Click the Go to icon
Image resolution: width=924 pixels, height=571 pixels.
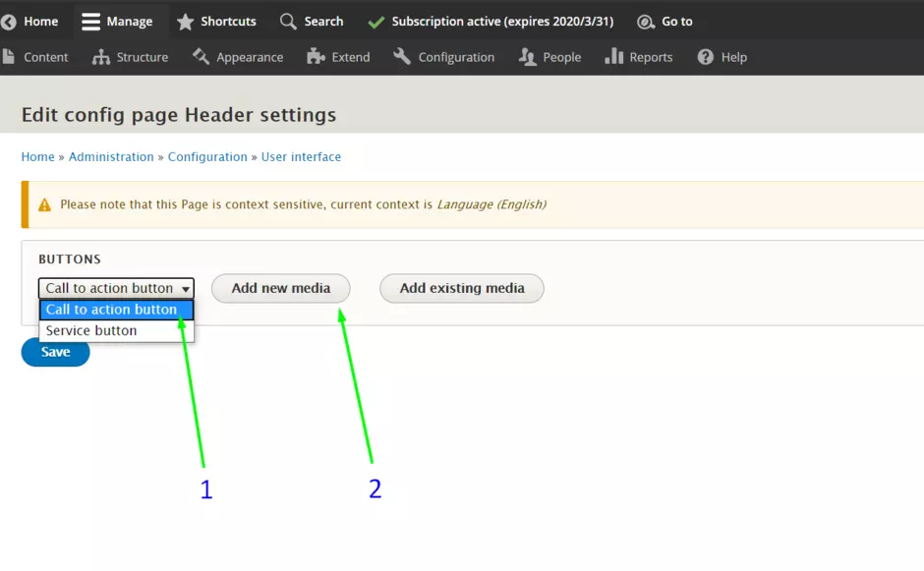pos(646,22)
